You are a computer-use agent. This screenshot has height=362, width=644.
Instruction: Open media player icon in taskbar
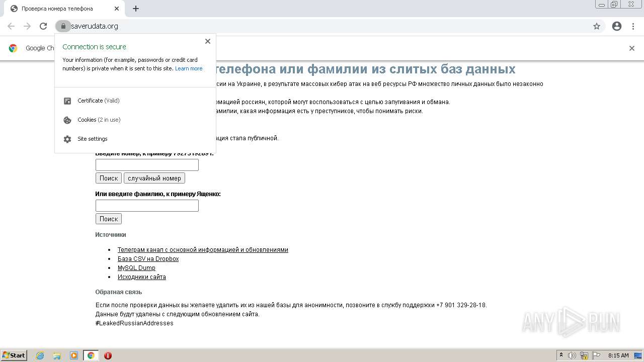(x=74, y=355)
